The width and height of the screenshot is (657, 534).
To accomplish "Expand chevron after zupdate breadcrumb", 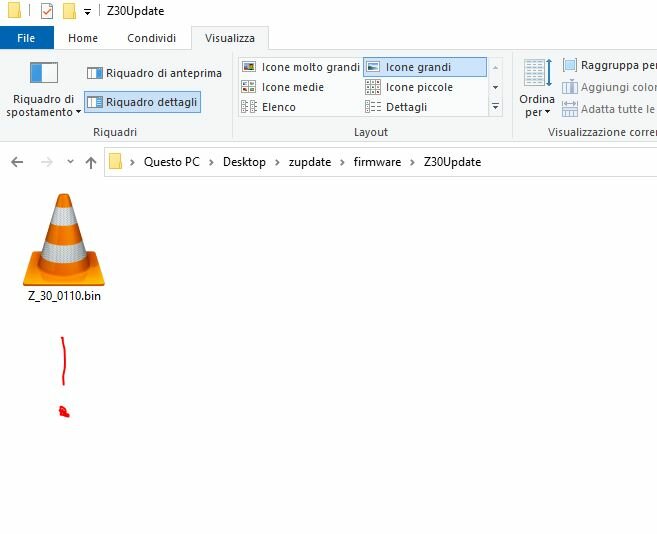I will (x=342, y=162).
